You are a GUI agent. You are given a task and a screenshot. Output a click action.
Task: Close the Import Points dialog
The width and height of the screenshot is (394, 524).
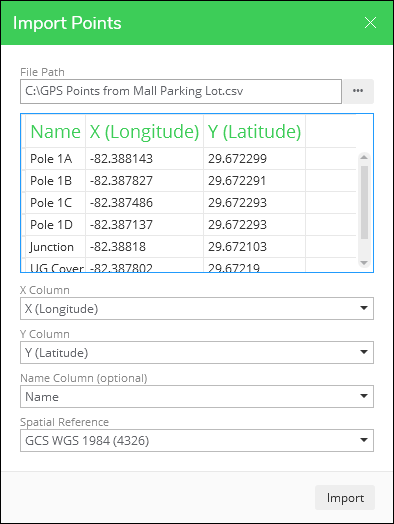click(x=370, y=23)
